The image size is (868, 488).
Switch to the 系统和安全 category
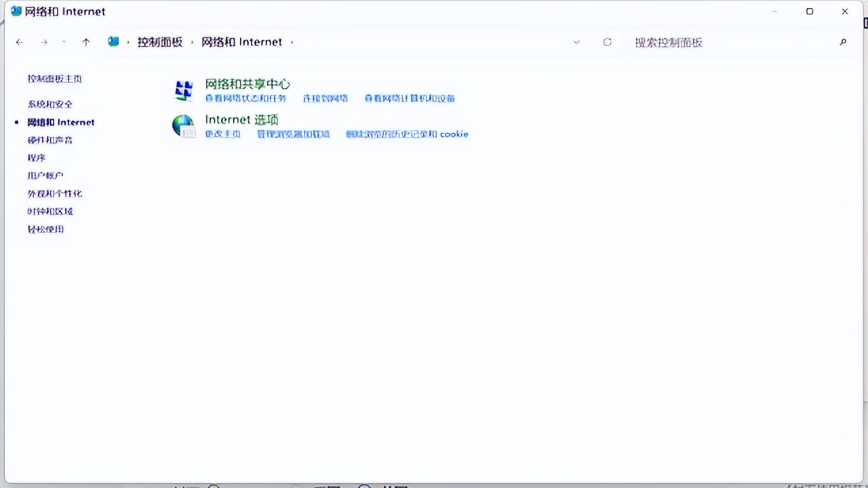pyautogui.click(x=50, y=104)
